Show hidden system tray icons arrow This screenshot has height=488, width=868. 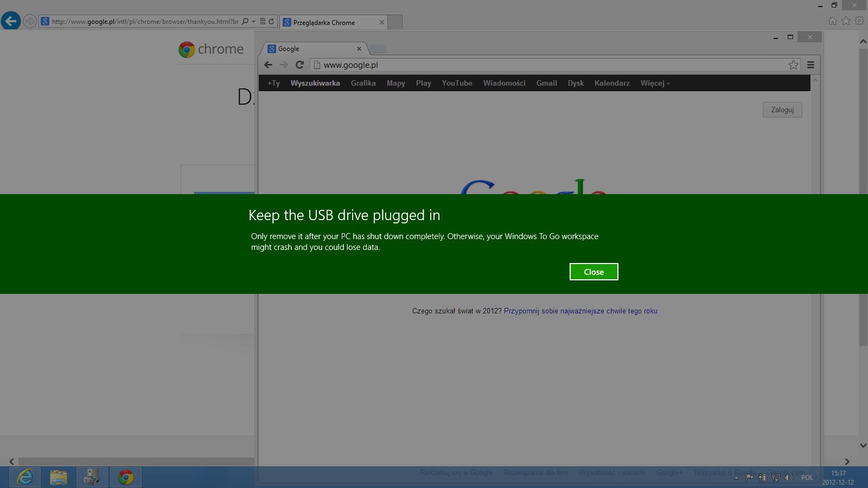pos(736,478)
